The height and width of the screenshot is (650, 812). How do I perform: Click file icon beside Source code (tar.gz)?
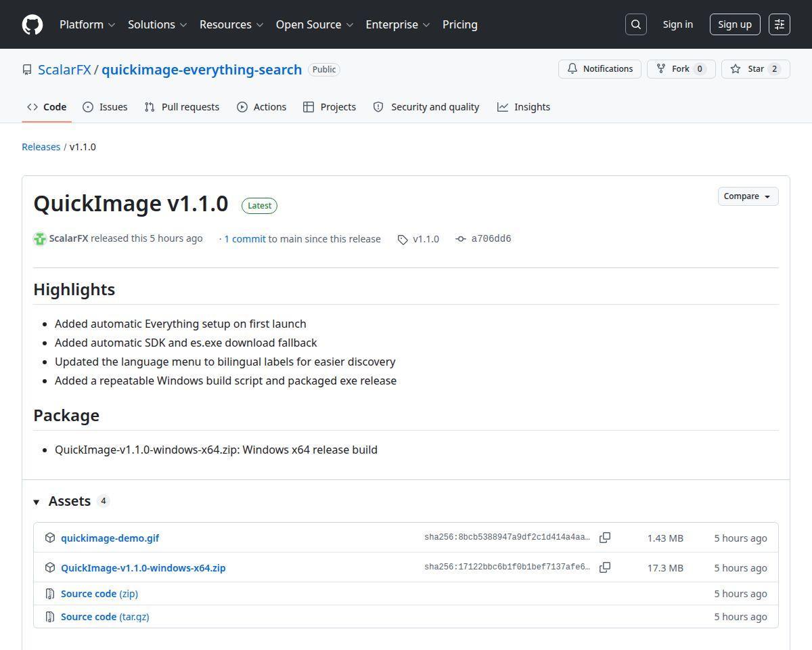[x=50, y=617]
